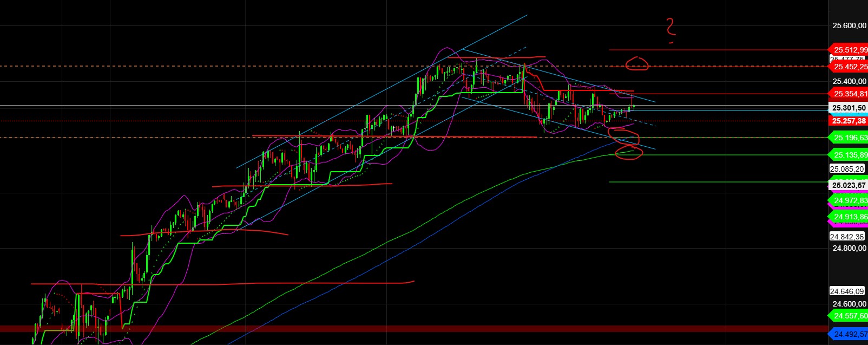Select the red 25.452,25 price marker
The width and height of the screenshot is (868, 345).
click(850, 67)
